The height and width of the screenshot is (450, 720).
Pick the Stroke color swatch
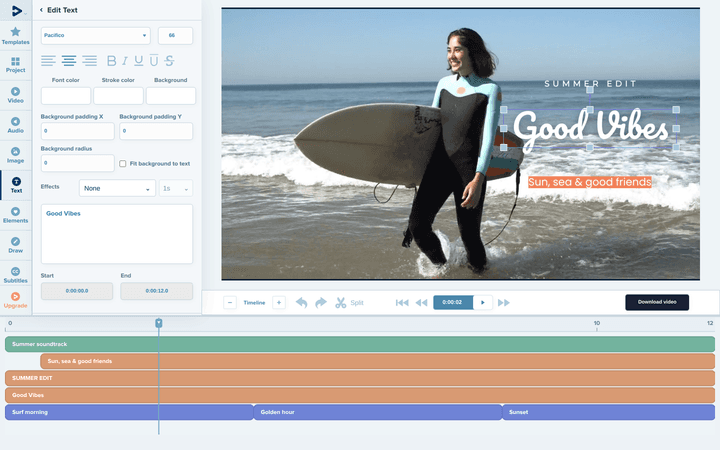click(x=118, y=96)
